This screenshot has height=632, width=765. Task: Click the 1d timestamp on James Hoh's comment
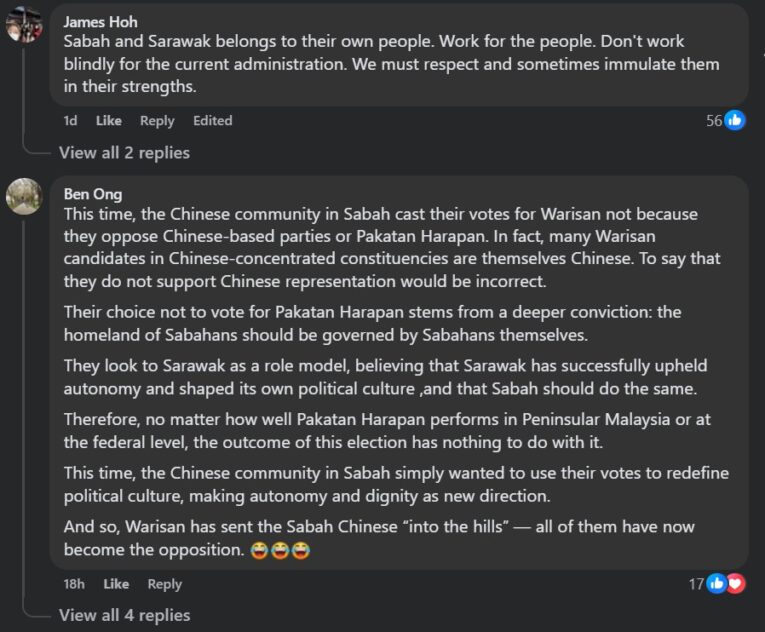click(x=70, y=121)
